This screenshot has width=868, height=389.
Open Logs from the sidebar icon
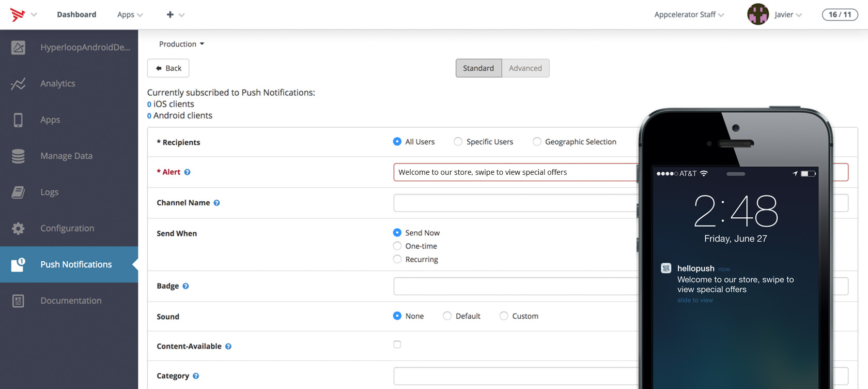(x=18, y=192)
